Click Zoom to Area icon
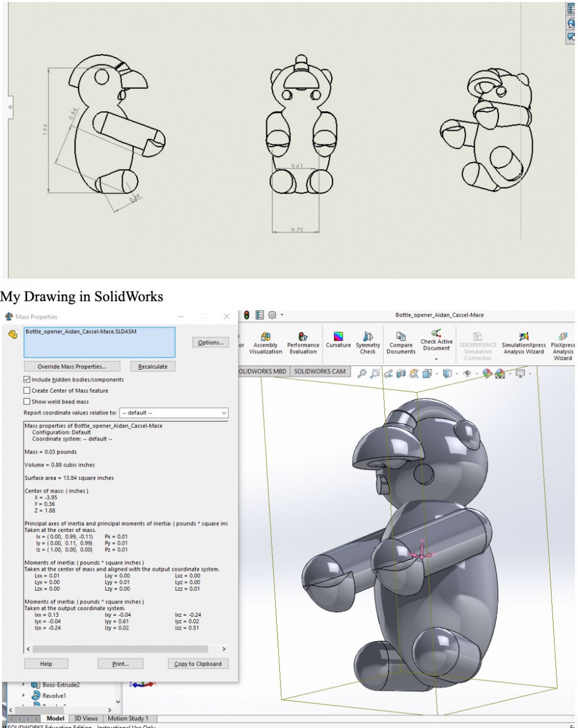The image size is (578, 728). pyautogui.click(x=375, y=373)
